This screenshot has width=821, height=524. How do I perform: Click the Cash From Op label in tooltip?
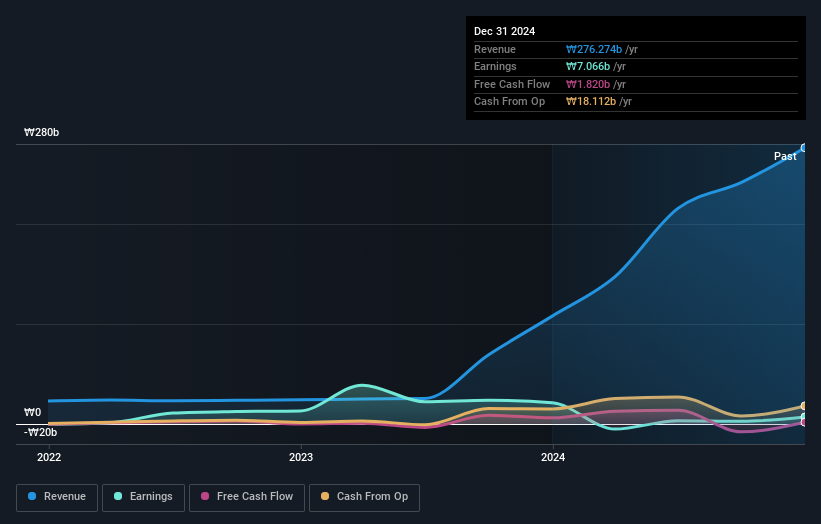[x=509, y=102]
